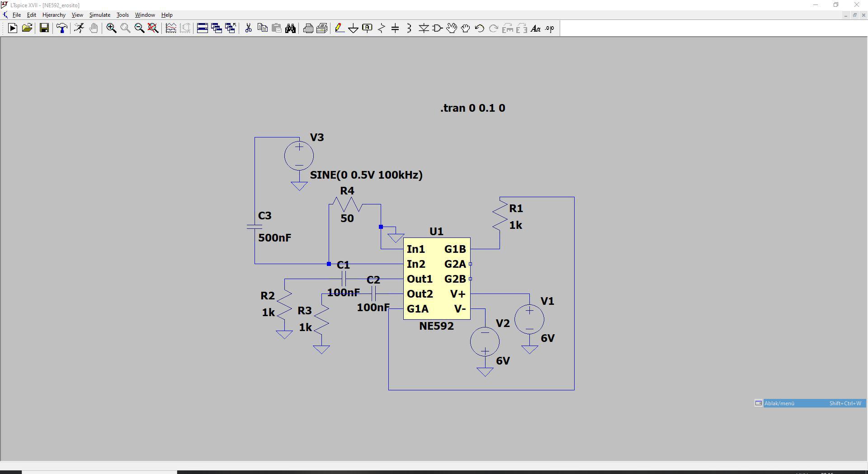Add a SPICE directive with .op icon
Viewport: 868px width, 474px height.
[x=550, y=28]
